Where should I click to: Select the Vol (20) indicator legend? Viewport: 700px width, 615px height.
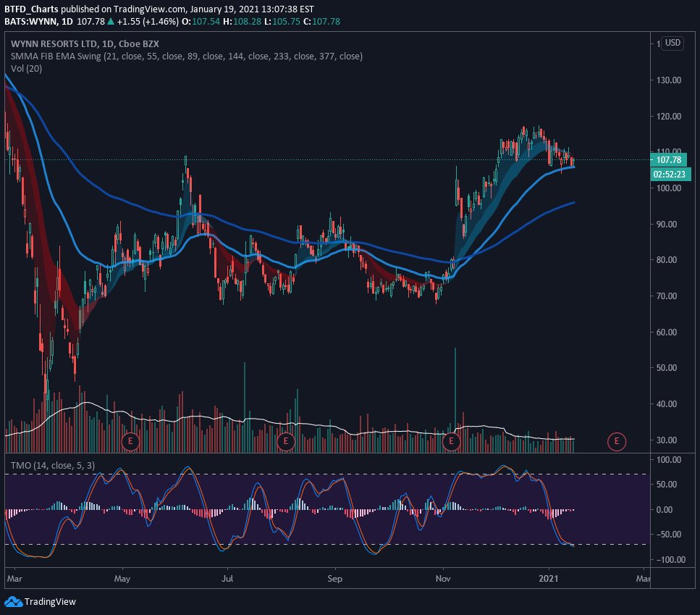click(x=26, y=69)
